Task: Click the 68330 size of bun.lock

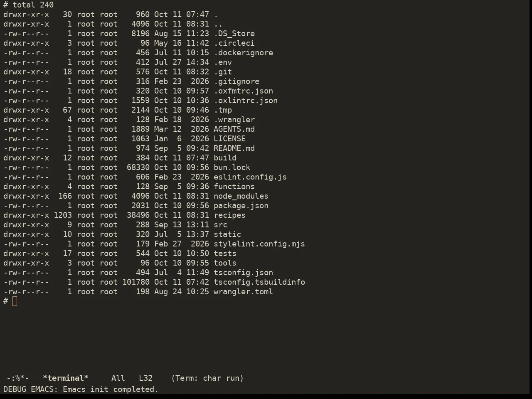Action: pyautogui.click(x=138, y=167)
